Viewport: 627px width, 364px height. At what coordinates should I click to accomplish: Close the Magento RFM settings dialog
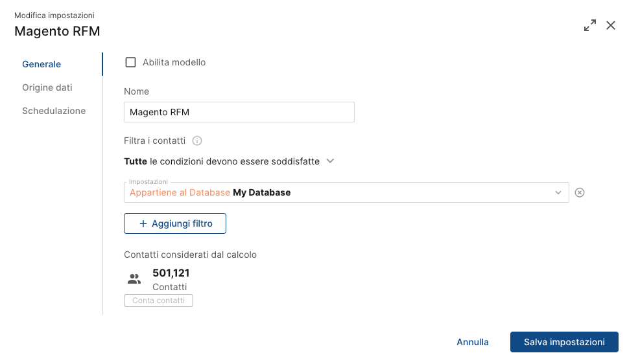point(611,25)
